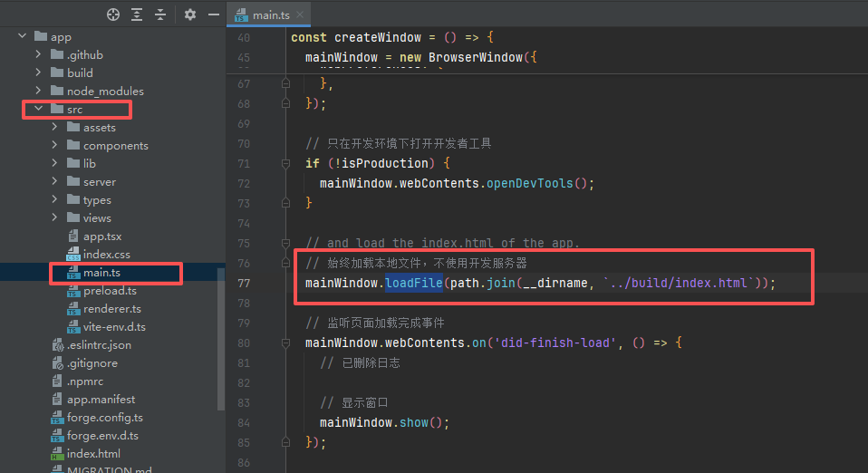868x473 pixels.
Task: Click the fold marker on line 75
Action: pos(285,243)
